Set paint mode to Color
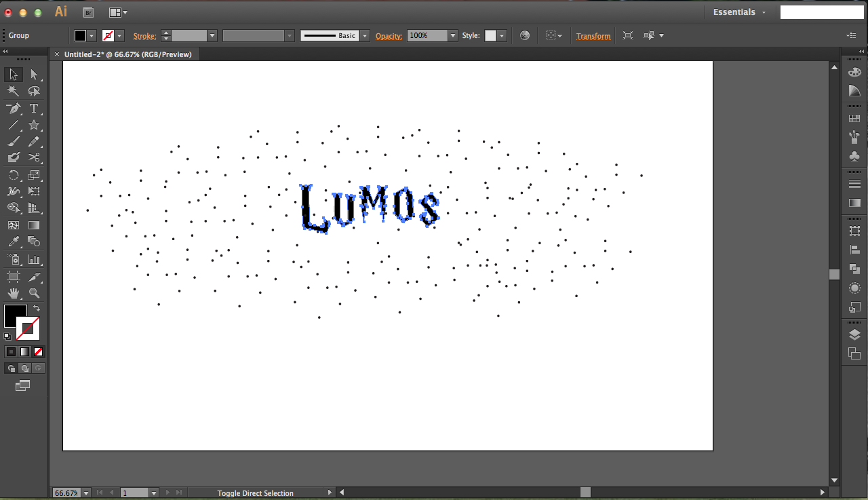The width and height of the screenshot is (868, 500). 11,351
